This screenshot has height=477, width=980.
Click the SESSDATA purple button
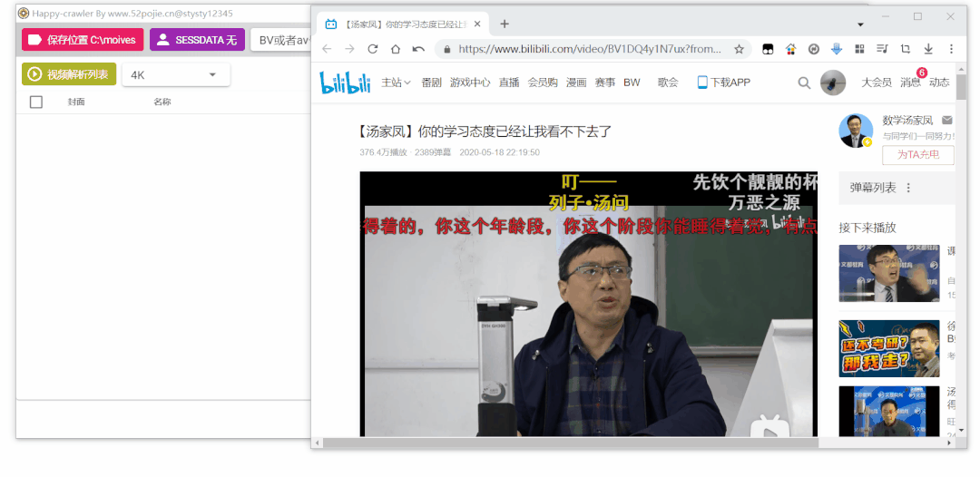point(197,40)
